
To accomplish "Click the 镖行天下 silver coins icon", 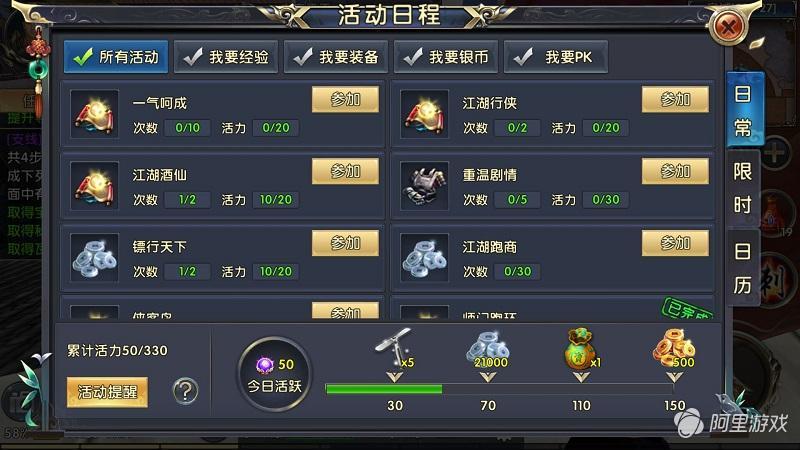I will pyautogui.click(x=94, y=258).
